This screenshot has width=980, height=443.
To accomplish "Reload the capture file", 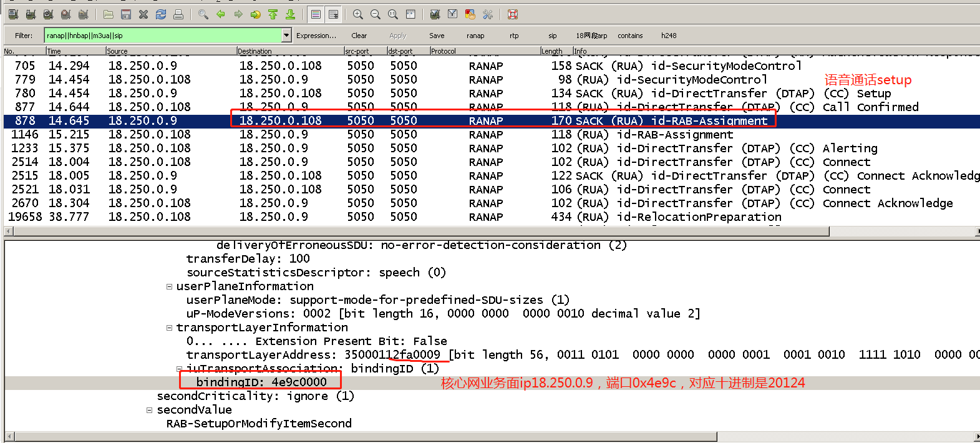I will click(x=161, y=14).
